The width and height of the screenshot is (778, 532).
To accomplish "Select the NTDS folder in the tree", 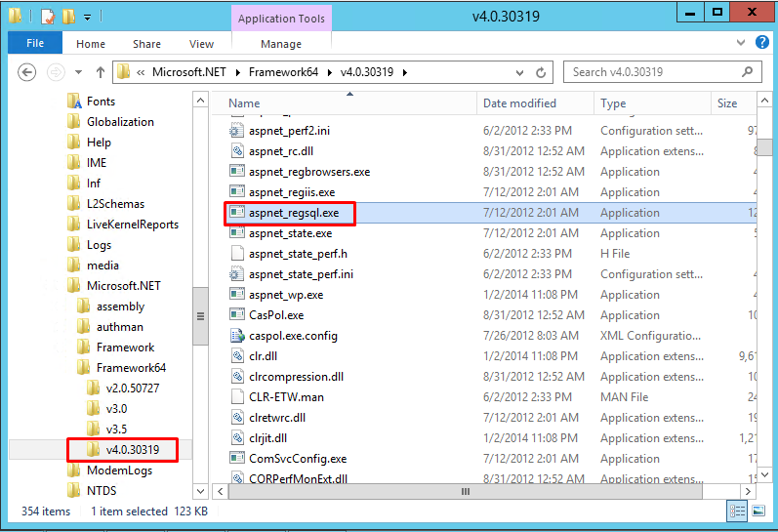I will [102, 491].
